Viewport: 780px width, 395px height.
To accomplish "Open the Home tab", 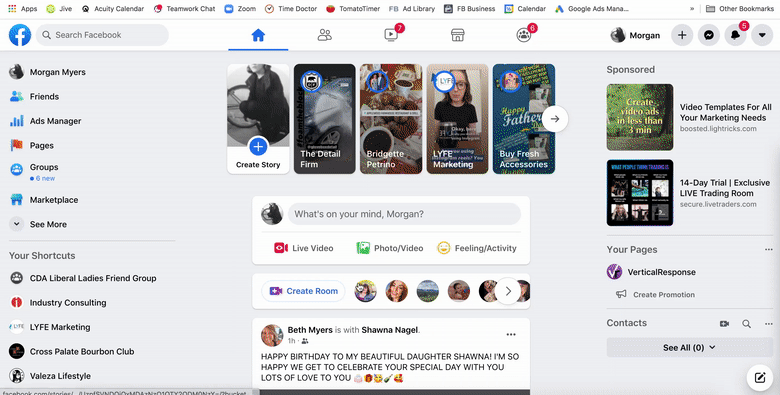I will pos(258,35).
